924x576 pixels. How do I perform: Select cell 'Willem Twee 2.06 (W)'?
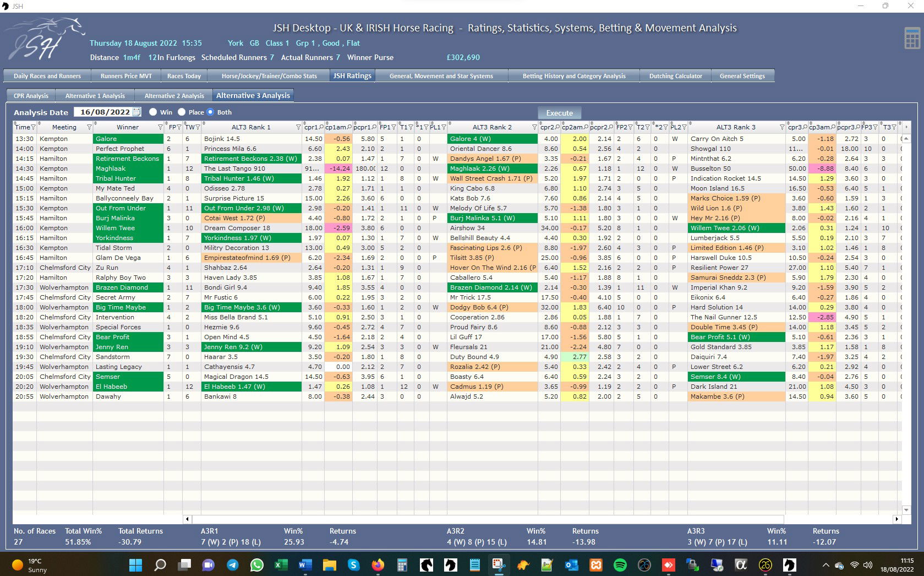(736, 228)
